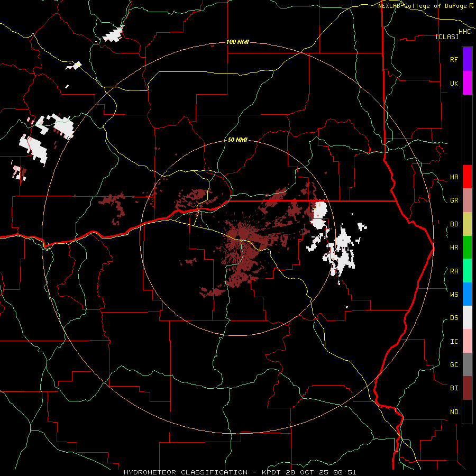
Task: Click the IC legend label
Action: click(454, 342)
